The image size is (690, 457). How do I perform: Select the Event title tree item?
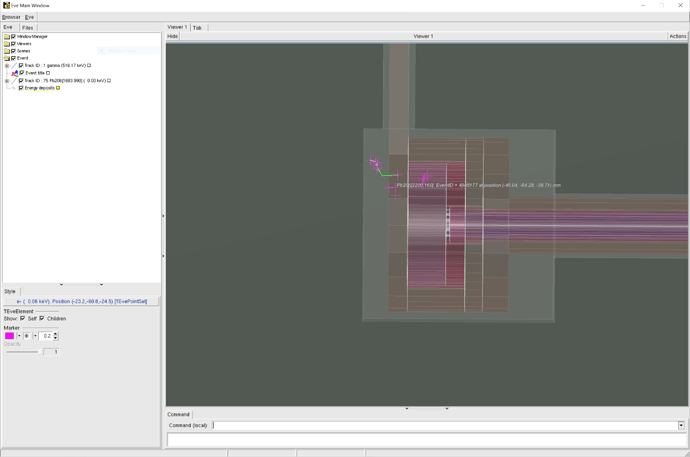point(35,73)
